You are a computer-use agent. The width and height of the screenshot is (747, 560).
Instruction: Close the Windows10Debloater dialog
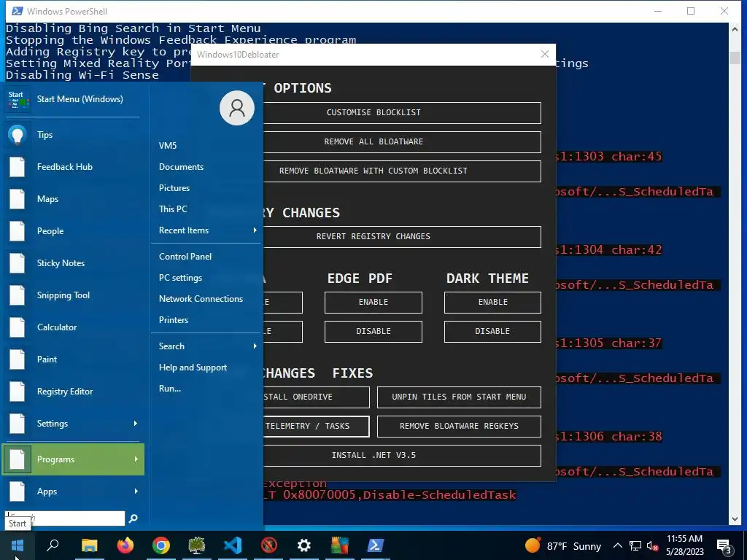(545, 54)
